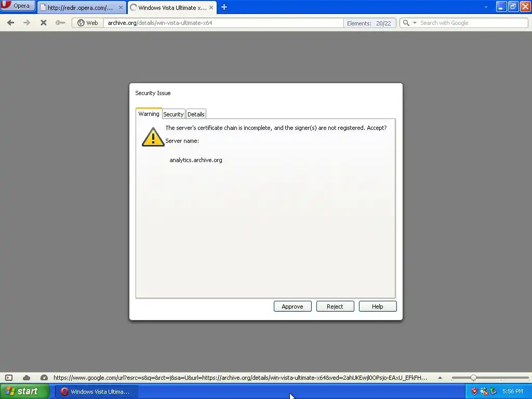Focus the archive.org address field
This screenshot has width=532, height=399.
click(x=223, y=23)
